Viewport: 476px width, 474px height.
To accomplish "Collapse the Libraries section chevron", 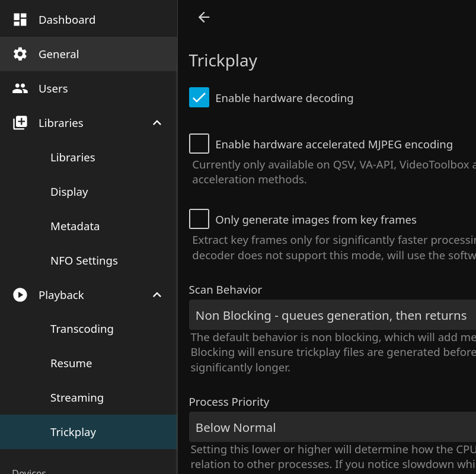I will (157, 123).
